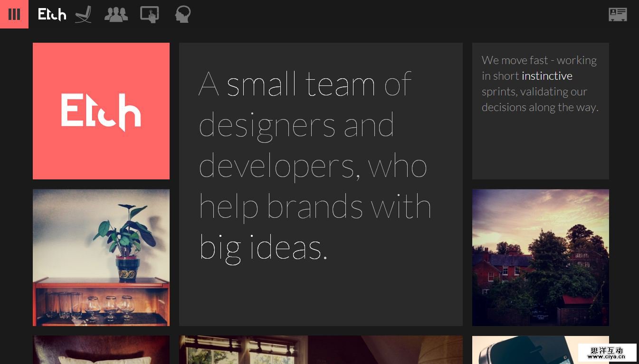Click the highlighted word 'instinctive'
The height and width of the screenshot is (364, 639).
pyautogui.click(x=547, y=76)
